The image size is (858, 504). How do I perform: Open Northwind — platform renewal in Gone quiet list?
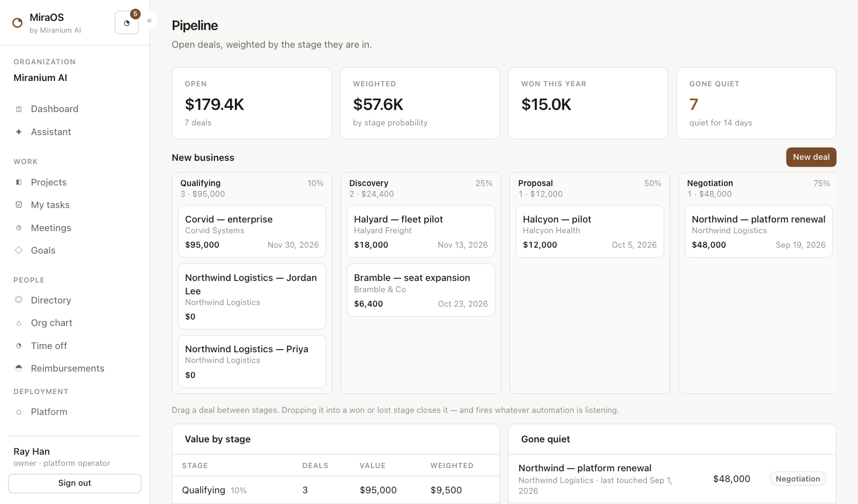coord(585,468)
